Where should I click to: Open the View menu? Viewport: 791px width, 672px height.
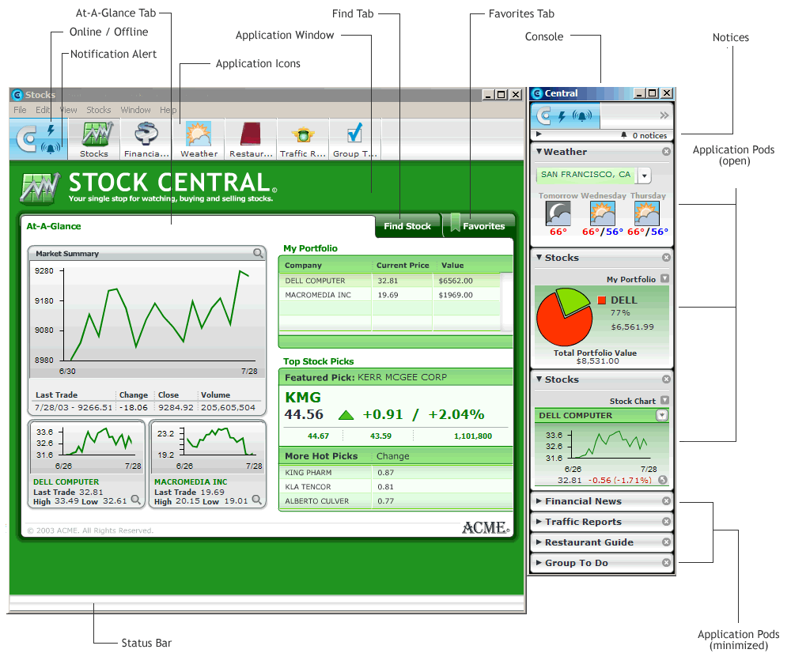click(68, 110)
